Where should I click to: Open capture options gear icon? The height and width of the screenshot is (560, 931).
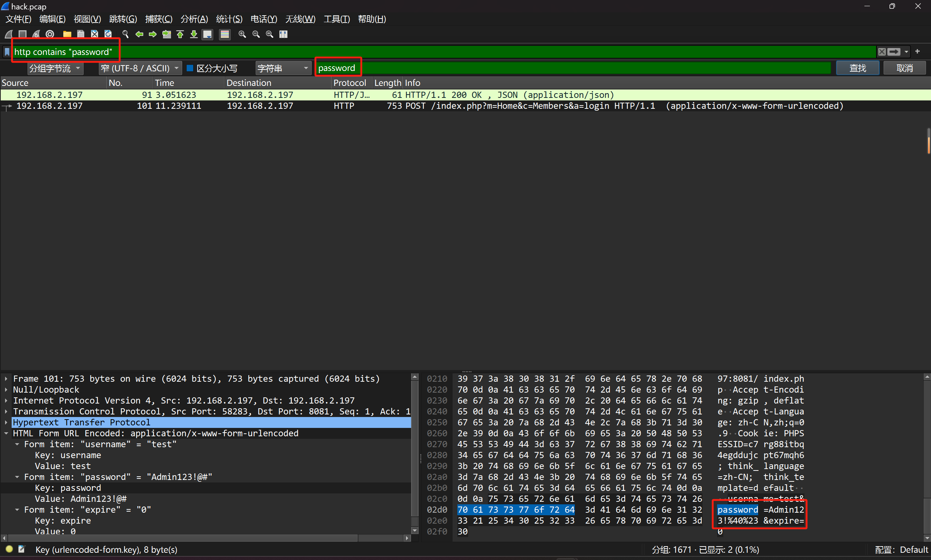50,34
